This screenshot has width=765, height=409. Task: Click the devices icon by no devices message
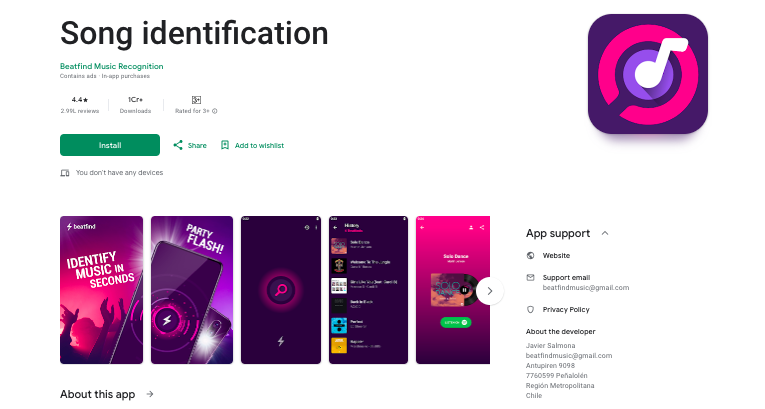click(x=65, y=173)
